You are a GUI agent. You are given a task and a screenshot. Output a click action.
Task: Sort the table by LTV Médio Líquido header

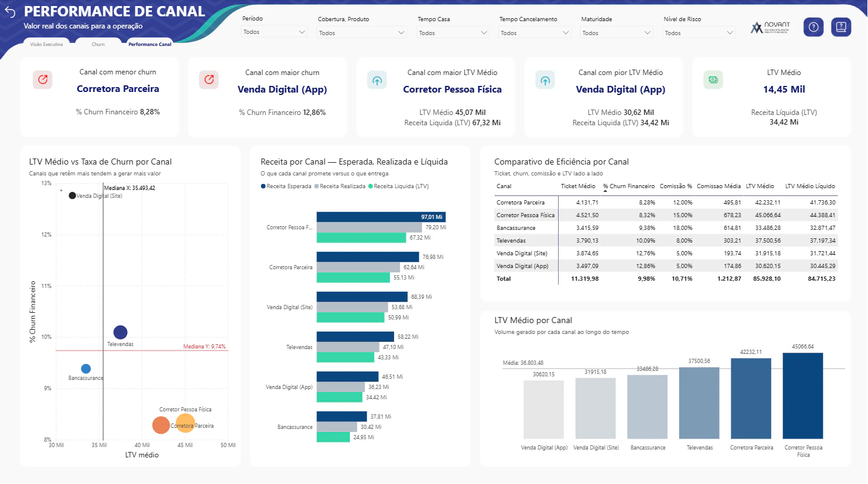pyautogui.click(x=810, y=186)
